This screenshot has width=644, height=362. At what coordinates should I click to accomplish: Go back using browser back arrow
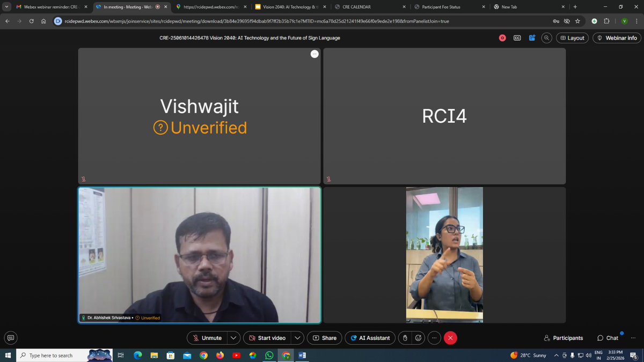pyautogui.click(x=8, y=21)
